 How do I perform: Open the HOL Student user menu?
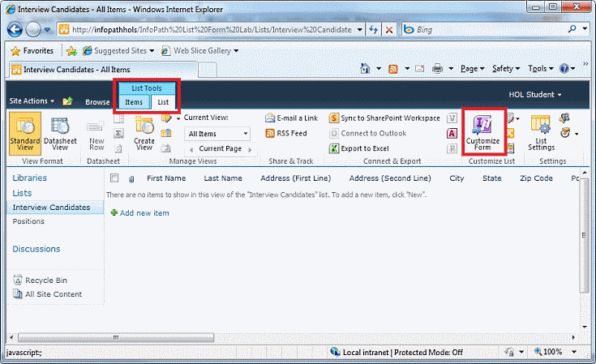coord(535,95)
